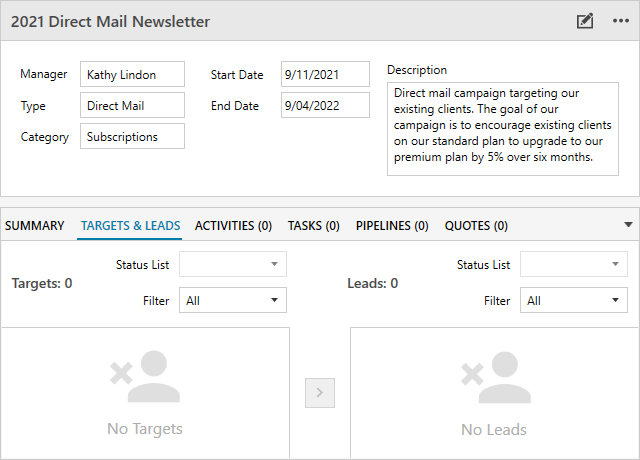
Task: Open the Quotes (0) tab
Action: pyautogui.click(x=476, y=226)
